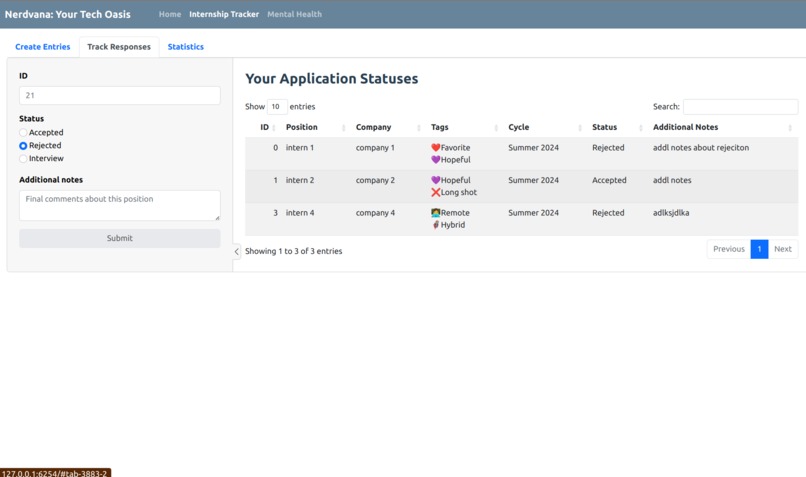Image resolution: width=806 pixels, height=477 pixels.
Task: Switch to the Statistics tab
Action: [186, 47]
